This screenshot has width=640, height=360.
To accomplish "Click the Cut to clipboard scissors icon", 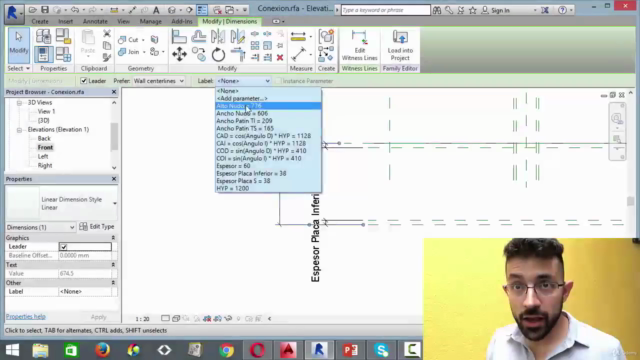I will coord(107,33).
